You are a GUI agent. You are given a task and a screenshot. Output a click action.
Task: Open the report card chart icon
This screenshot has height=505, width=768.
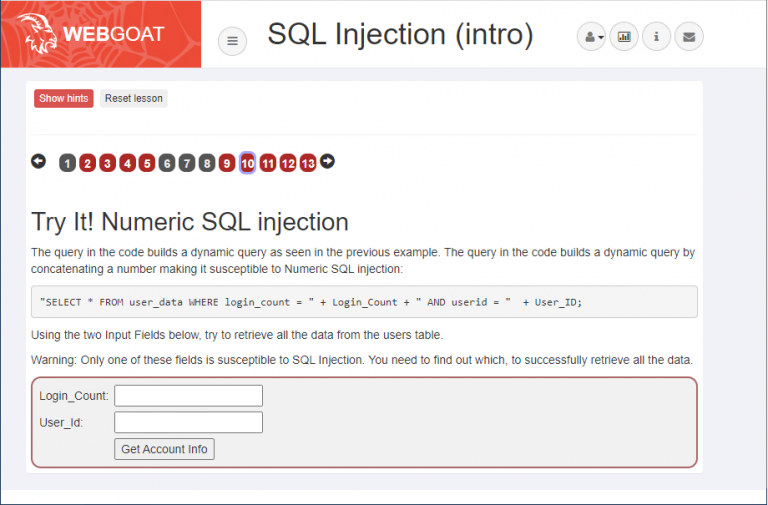[624, 37]
